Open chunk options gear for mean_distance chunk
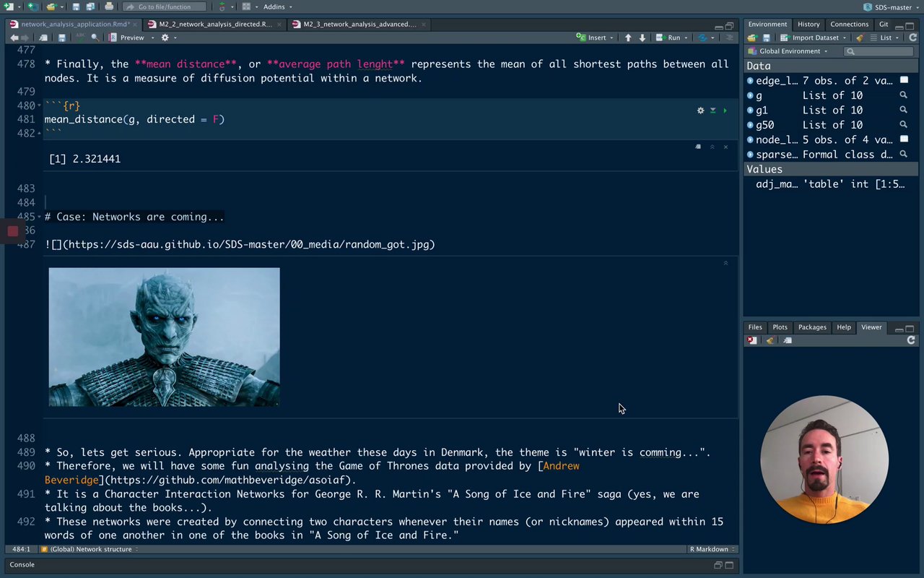 (700, 111)
